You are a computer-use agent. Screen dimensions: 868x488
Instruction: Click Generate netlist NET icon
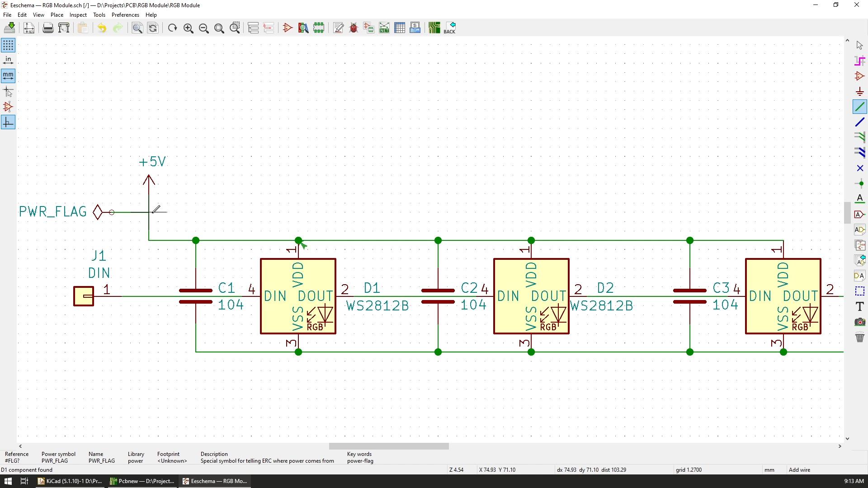click(x=384, y=28)
